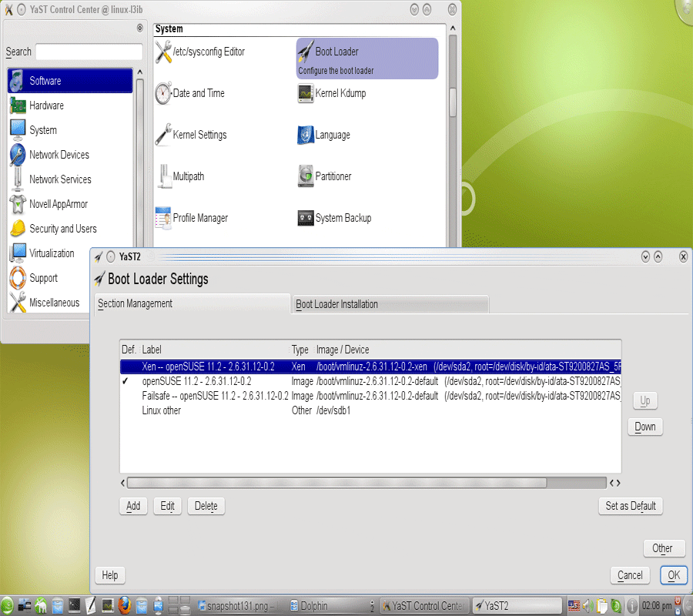Click the Up button
Screen dimensions: 693x616
(644, 401)
